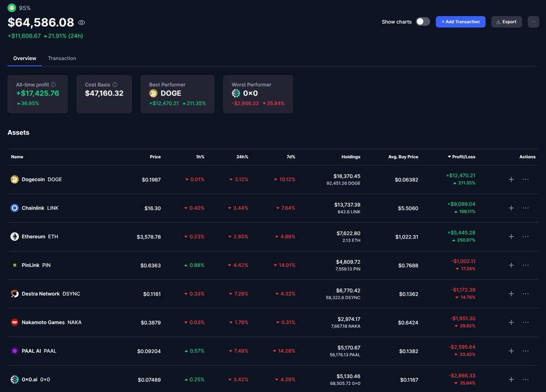
Task: Add a transaction to Ethereum row
Action: [511, 236]
